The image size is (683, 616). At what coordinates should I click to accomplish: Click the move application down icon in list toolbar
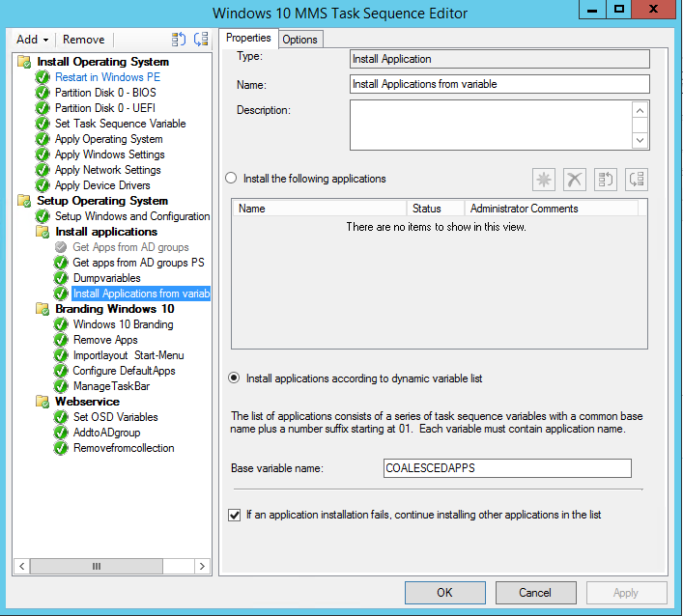coord(636,180)
